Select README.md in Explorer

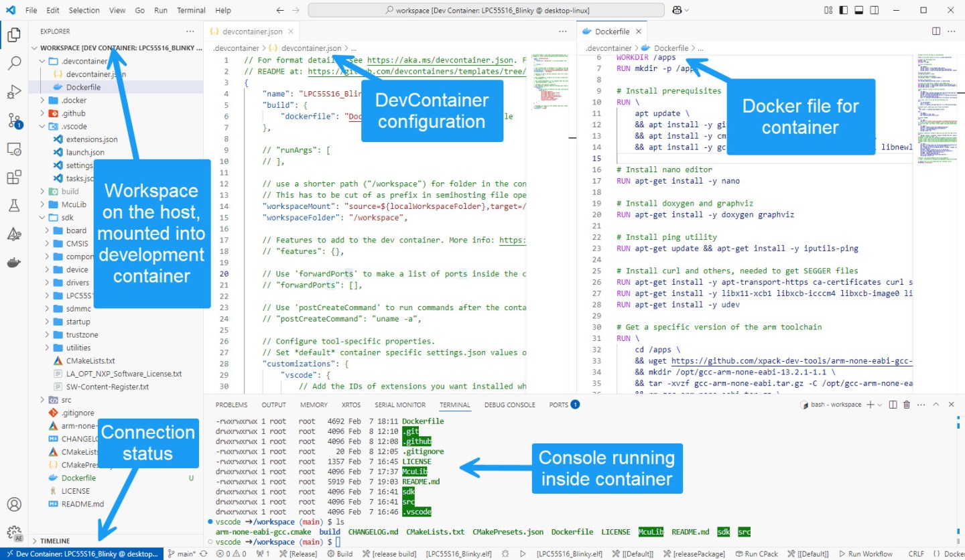82,504
